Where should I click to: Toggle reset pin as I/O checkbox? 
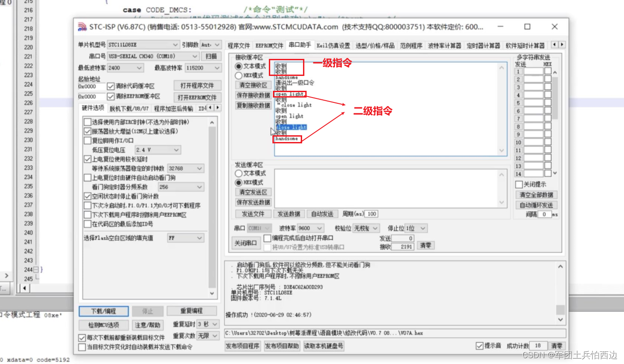point(87,141)
